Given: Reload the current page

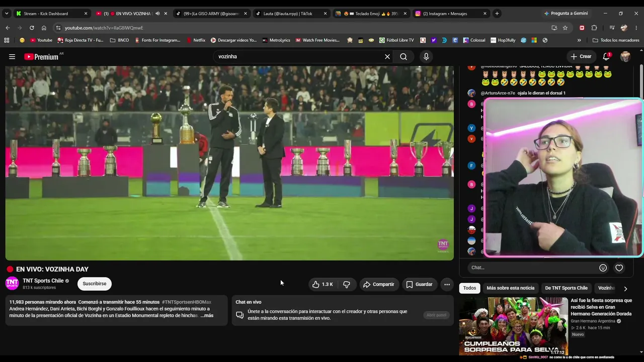Looking at the screenshot, I should click(x=32, y=28).
